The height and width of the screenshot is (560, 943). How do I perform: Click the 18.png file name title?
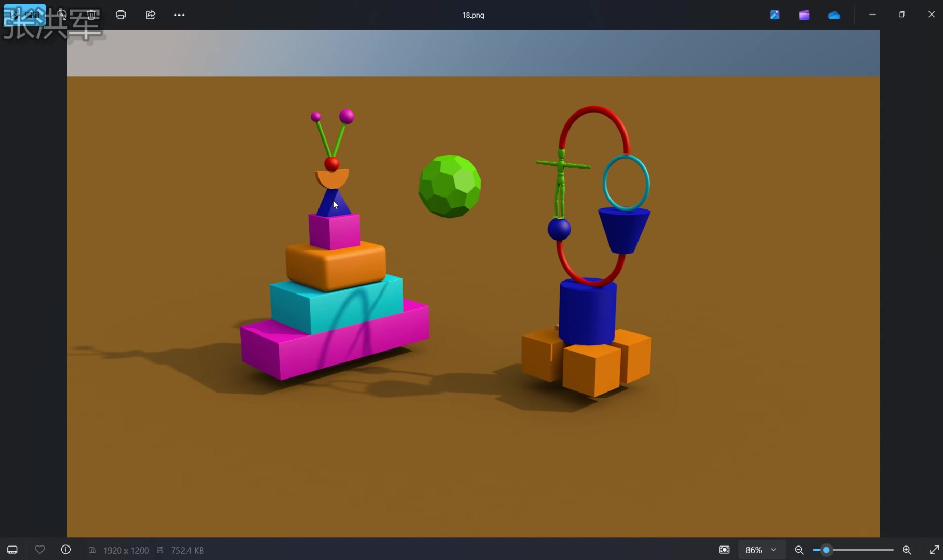pyautogui.click(x=473, y=15)
